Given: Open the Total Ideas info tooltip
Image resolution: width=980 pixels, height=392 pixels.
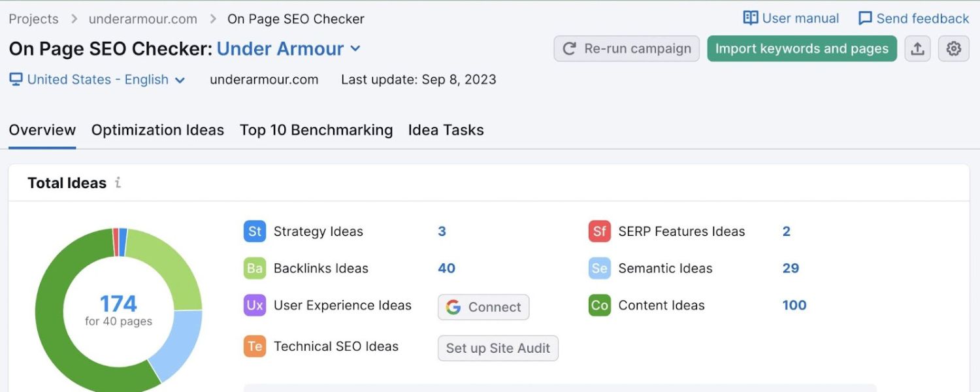Looking at the screenshot, I should pyautogui.click(x=118, y=183).
